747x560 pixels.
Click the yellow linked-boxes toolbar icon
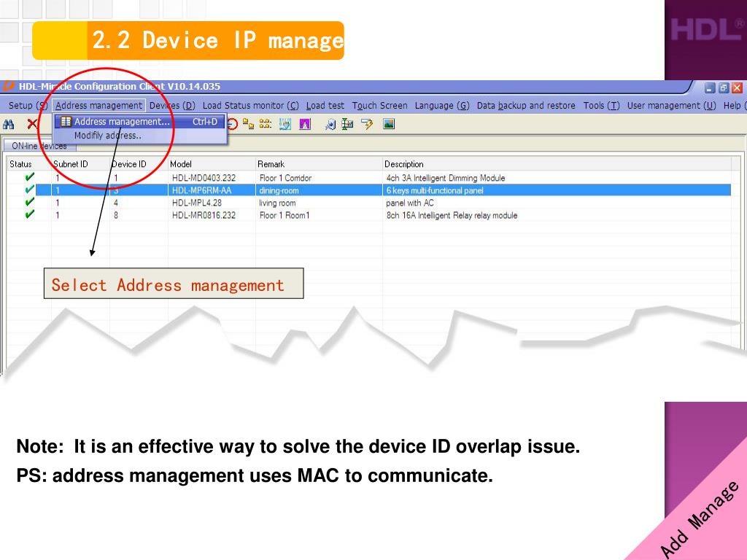[x=248, y=124]
